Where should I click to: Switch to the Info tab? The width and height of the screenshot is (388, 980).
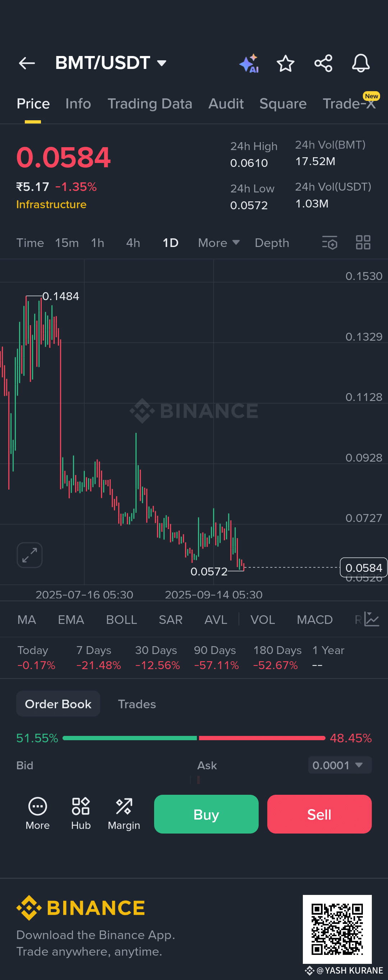pyautogui.click(x=78, y=104)
